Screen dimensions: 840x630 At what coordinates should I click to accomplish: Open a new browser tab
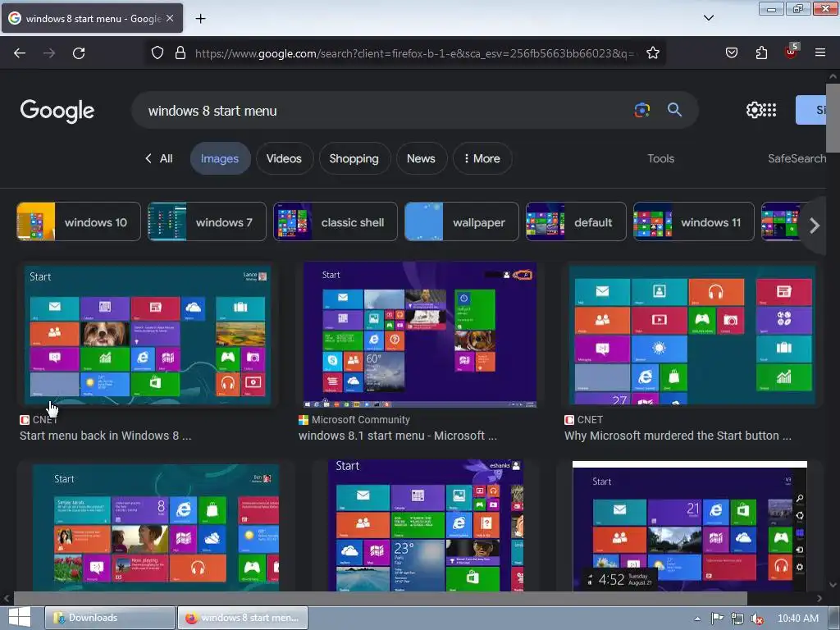pos(200,19)
